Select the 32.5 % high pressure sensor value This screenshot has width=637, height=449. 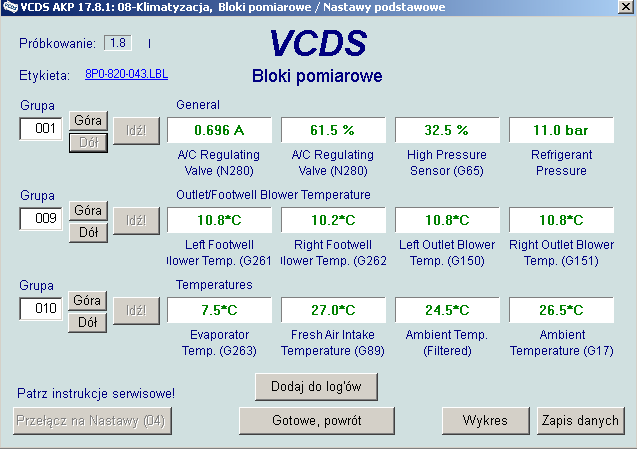[x=447, y=130]
